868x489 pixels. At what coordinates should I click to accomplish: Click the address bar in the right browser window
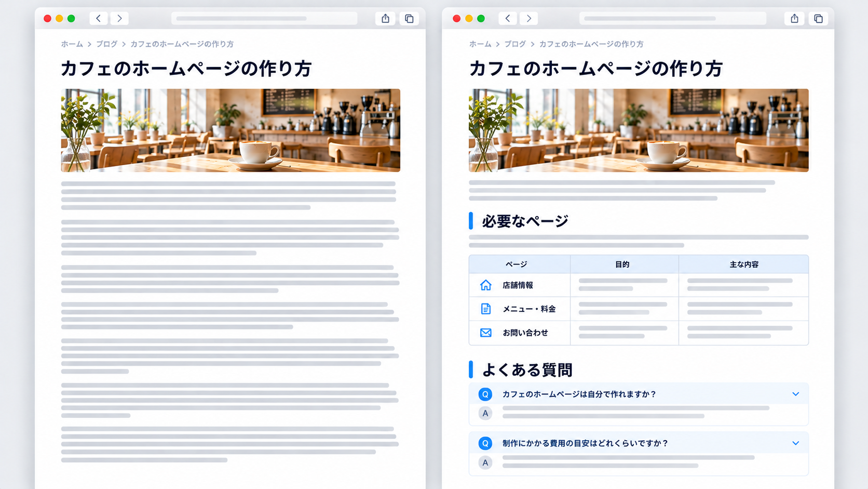(x=673, y=19)
